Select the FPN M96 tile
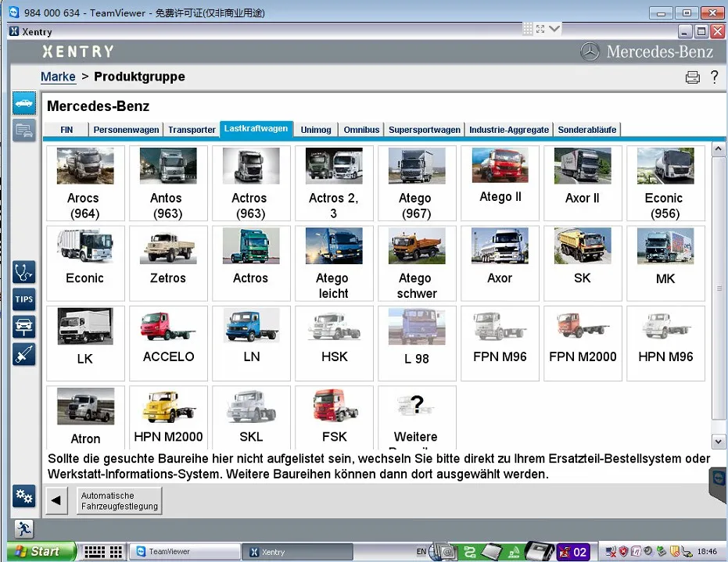The width and height of the screenshot is (728, 562). click(x=500, y=343)
